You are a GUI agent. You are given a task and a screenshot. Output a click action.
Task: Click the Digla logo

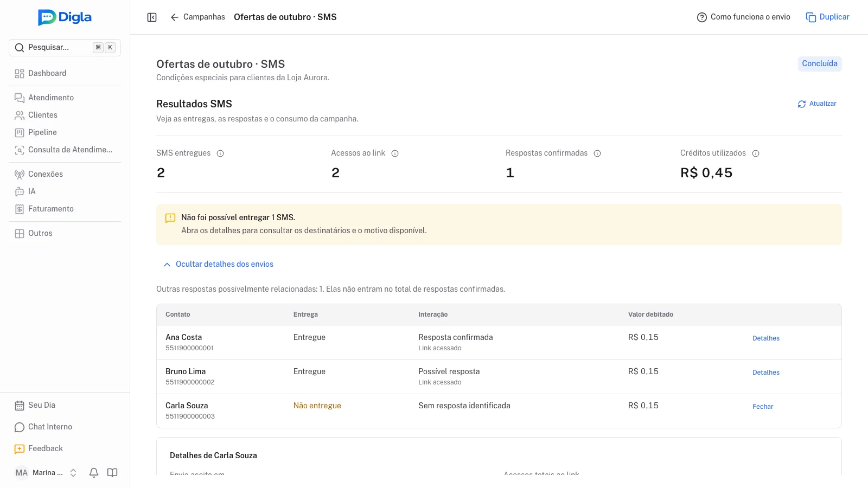click(65, 17)
